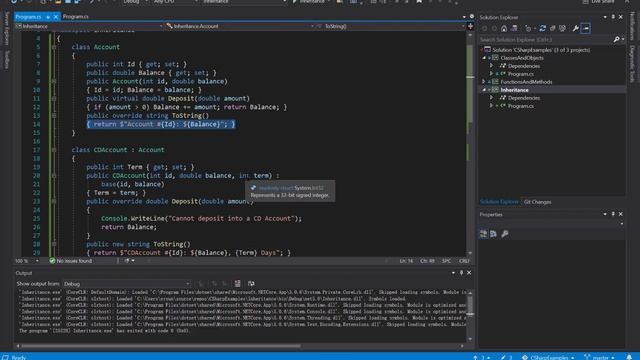Click the Pending Changes Filter icon

[x=529, y=29]
